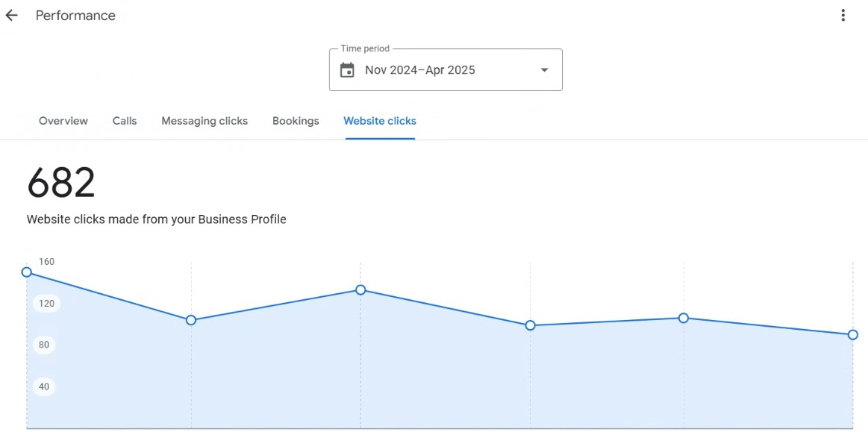The image size is (868, 432).
Task: Click the last data point on the chart
Action: tap(853, 335)
